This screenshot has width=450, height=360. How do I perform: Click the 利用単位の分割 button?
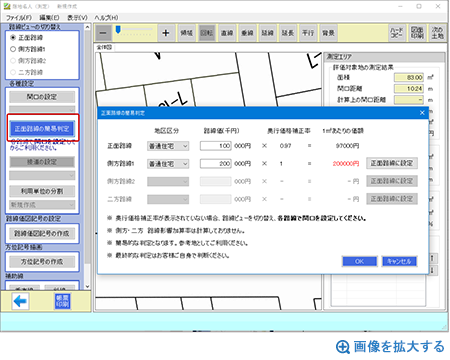point(42,191)
